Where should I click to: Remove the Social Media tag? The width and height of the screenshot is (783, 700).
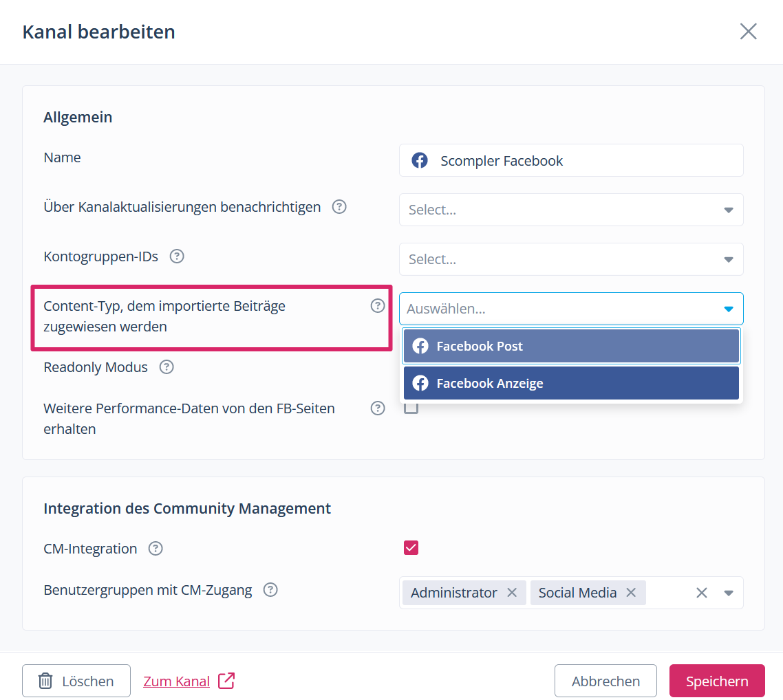(631, 593)
